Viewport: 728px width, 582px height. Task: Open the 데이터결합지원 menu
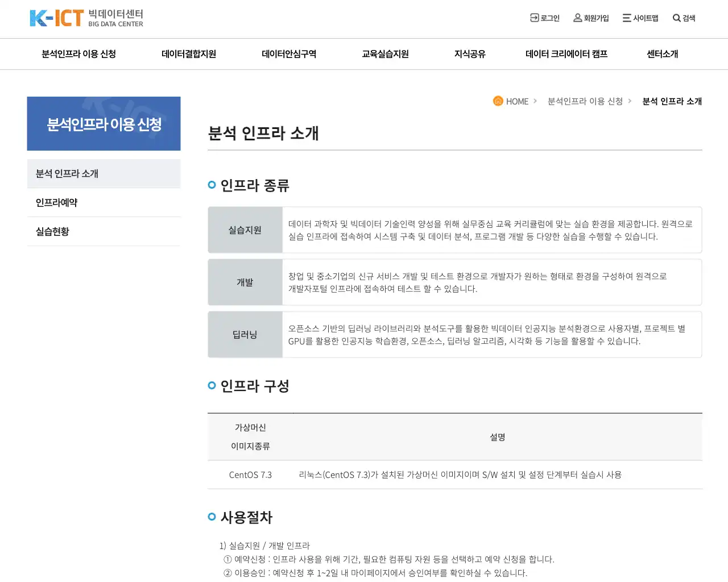[189, 54]
